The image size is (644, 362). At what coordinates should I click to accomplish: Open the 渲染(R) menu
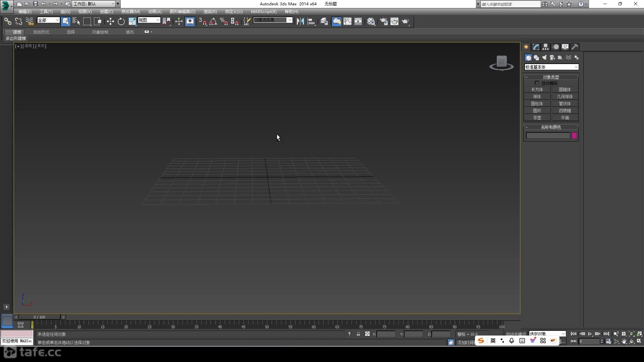pos(210,11)
